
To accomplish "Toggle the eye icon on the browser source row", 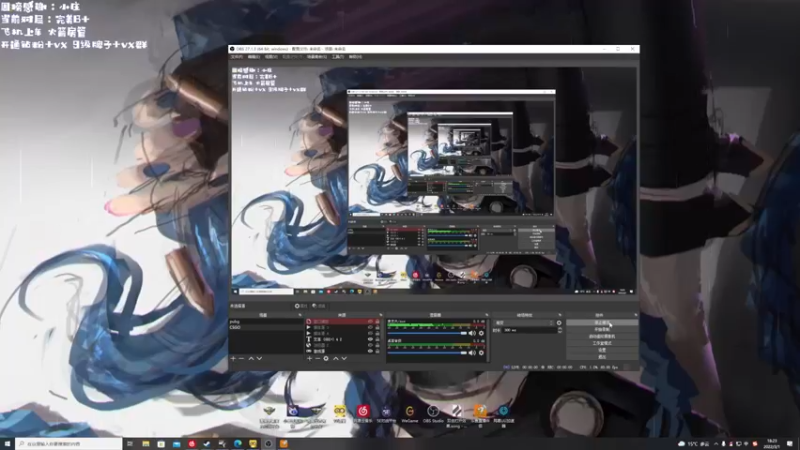I will [370, 345].
